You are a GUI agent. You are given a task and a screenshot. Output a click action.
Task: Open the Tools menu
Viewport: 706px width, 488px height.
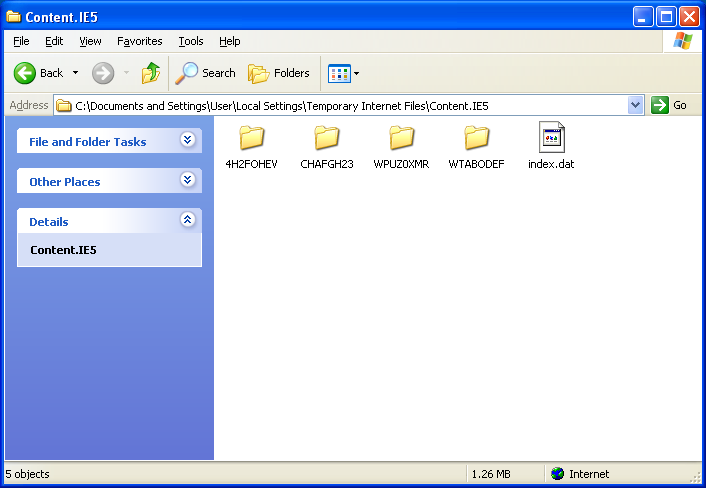[190, 41]
